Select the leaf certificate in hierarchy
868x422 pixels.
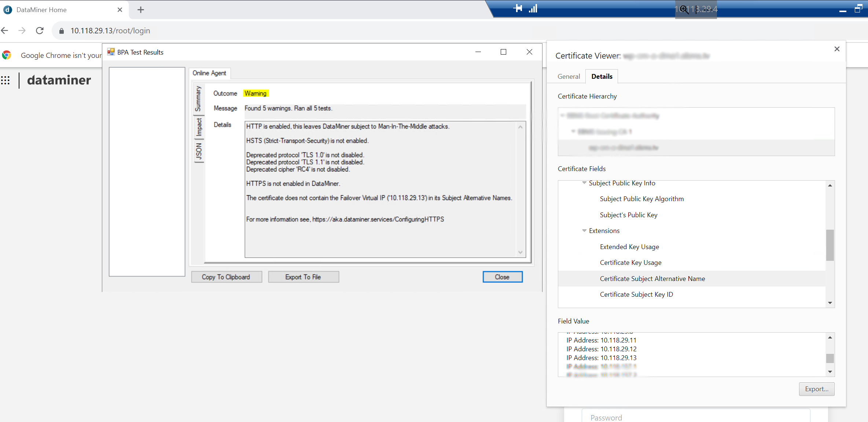click(x=696, y=148)
